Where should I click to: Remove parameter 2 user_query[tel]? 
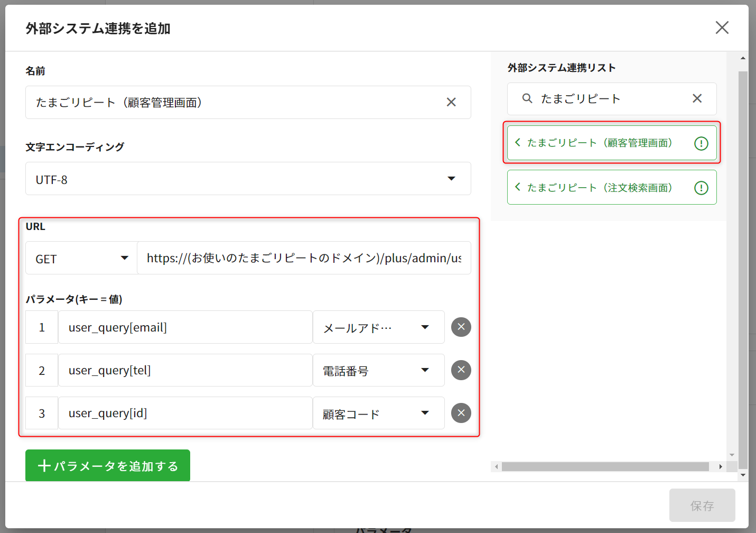[x=461, y=370]
